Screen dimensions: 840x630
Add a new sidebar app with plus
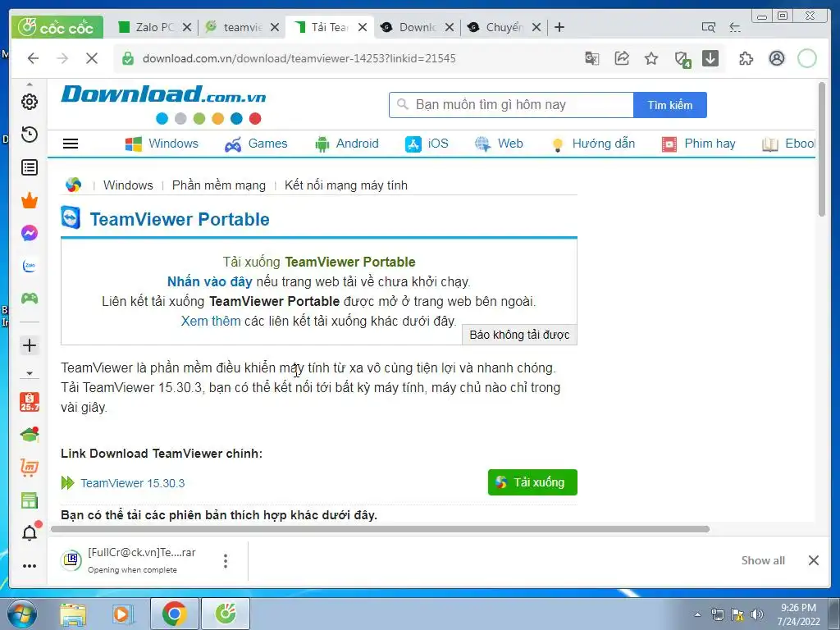[x=30, y=345]
